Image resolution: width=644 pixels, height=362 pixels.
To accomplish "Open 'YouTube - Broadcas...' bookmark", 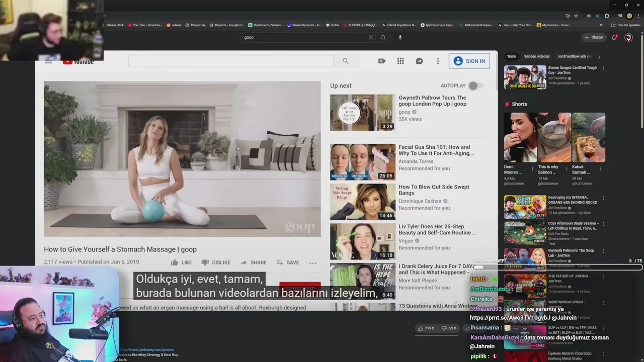I will [145, 25].
